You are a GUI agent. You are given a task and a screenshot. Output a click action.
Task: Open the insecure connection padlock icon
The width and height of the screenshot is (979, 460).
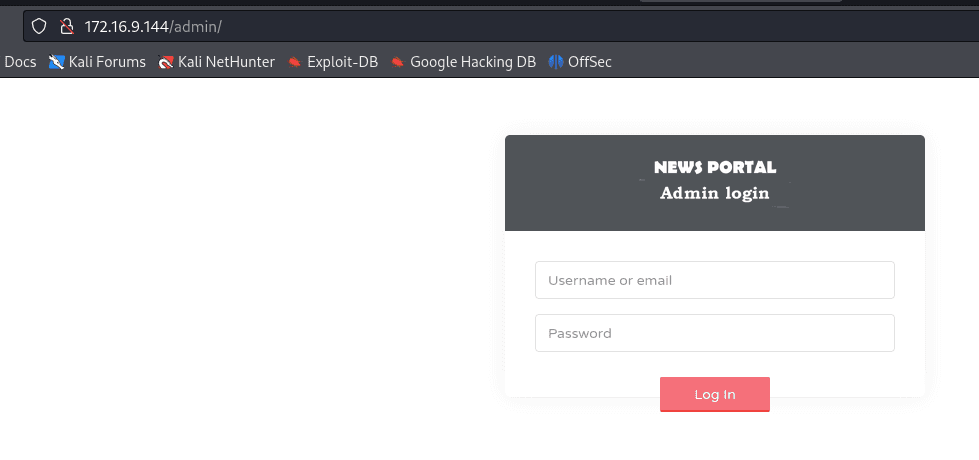[66, 26]
